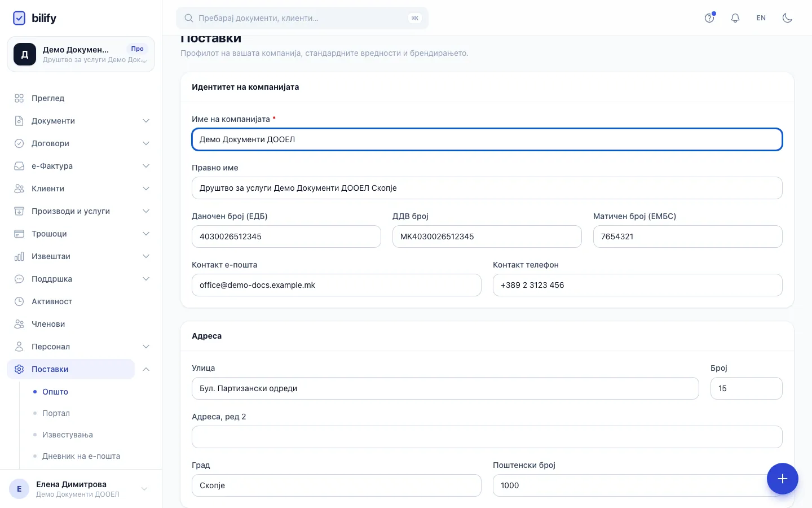Expand the Договори menu chevron
812x508 pixels.
(x=146, y=143)
